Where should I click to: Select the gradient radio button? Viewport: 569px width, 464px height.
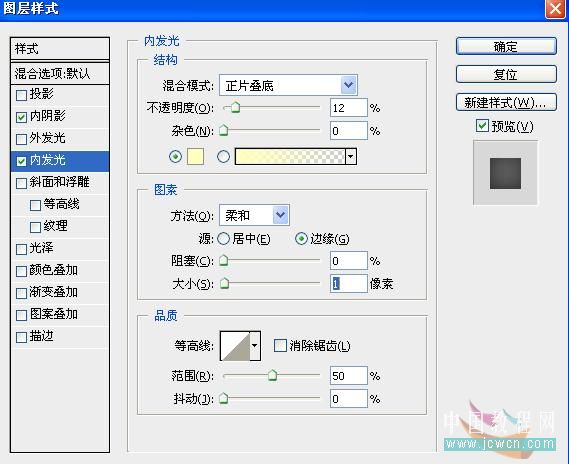tap(223, 157)
